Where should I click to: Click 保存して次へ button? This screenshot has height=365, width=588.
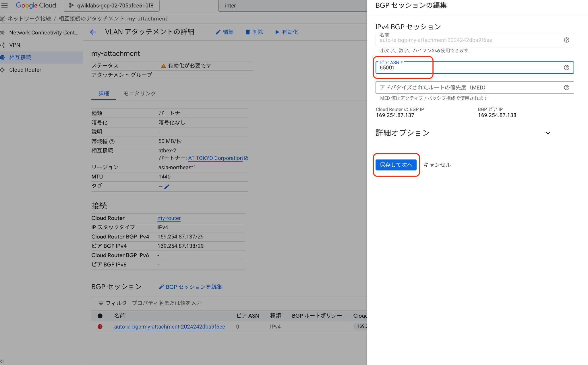(x=396, y=165)
